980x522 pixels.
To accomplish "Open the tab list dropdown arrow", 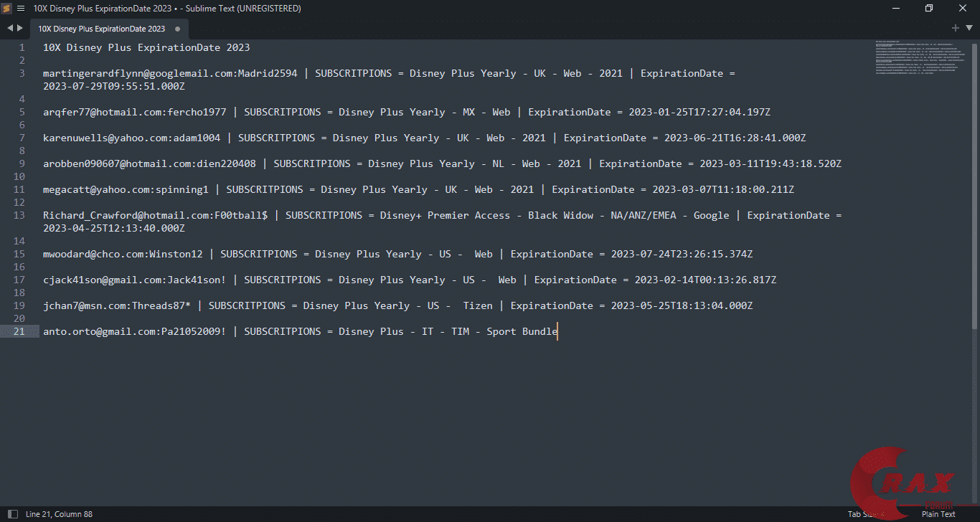I will click(969, 28).
